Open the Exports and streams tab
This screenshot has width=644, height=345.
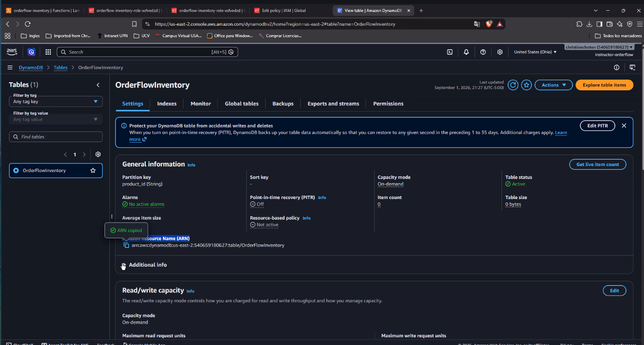click(x=334, y=104)
